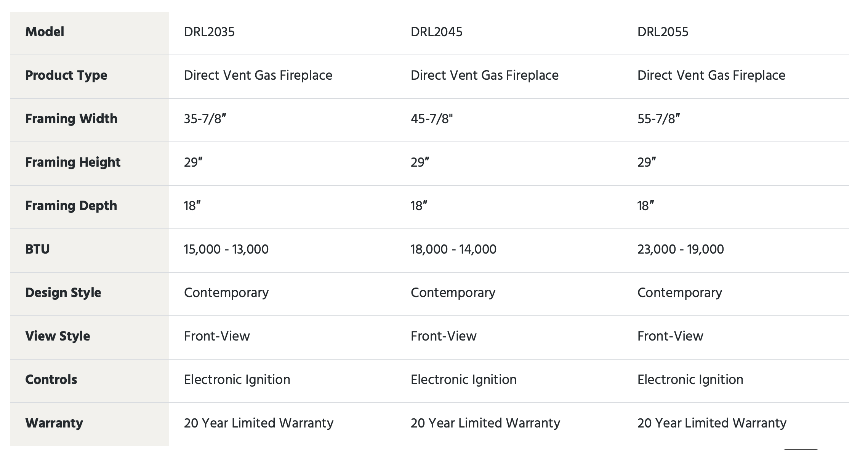The height and width of the screenshot is (450, 868).
Task: Click the Framing Width row label
Action: pos(71,119)
